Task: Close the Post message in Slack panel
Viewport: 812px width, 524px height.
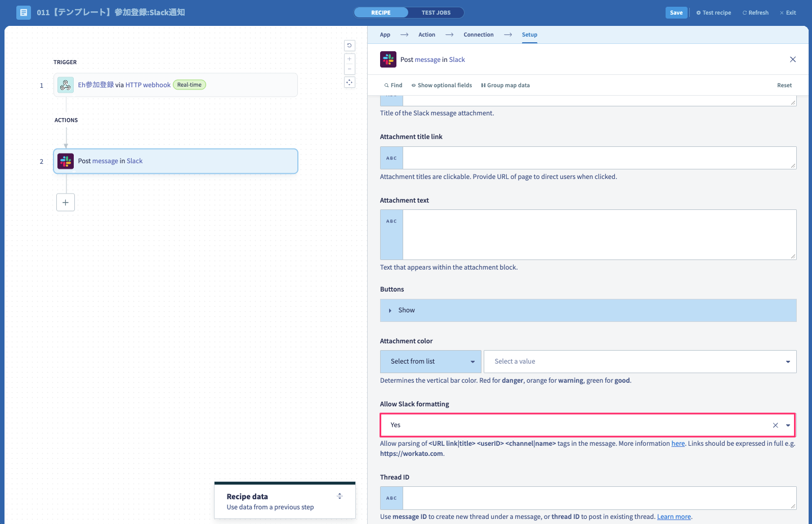Action: click(793, 60)
